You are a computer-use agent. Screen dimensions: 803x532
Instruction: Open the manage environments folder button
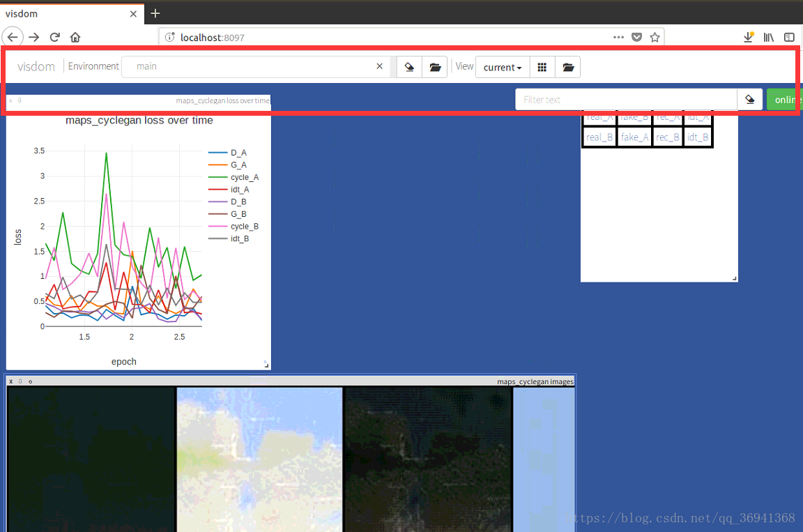(x=435, y=67)
